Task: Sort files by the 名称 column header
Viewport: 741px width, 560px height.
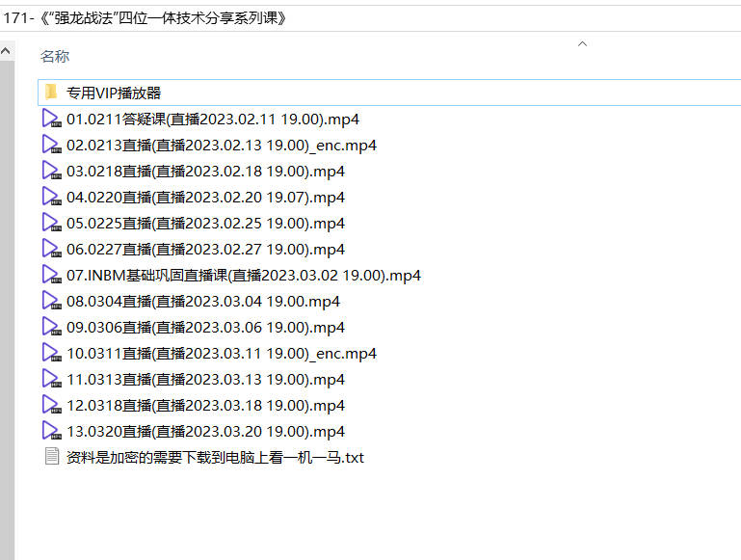Action: pos(55,56)
